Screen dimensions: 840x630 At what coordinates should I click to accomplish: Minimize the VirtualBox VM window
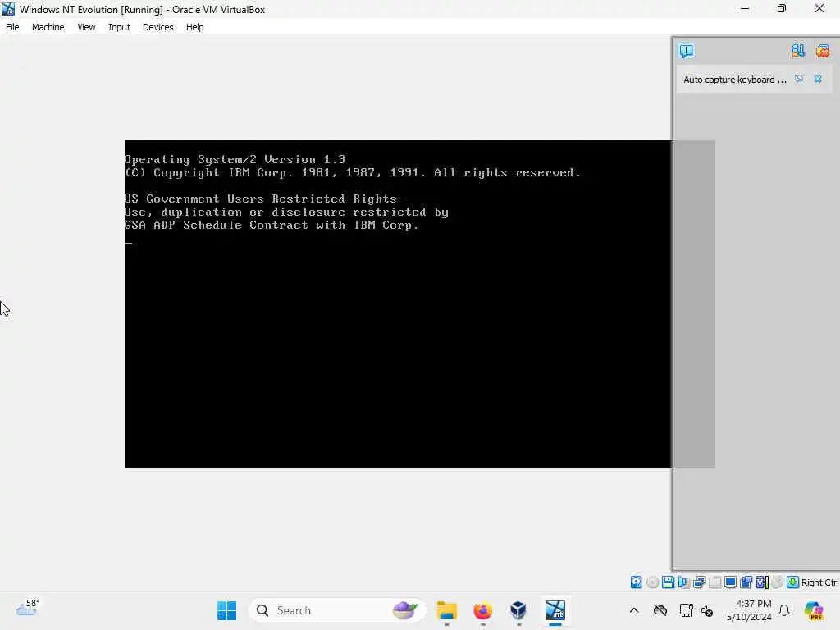click(745, 8)
